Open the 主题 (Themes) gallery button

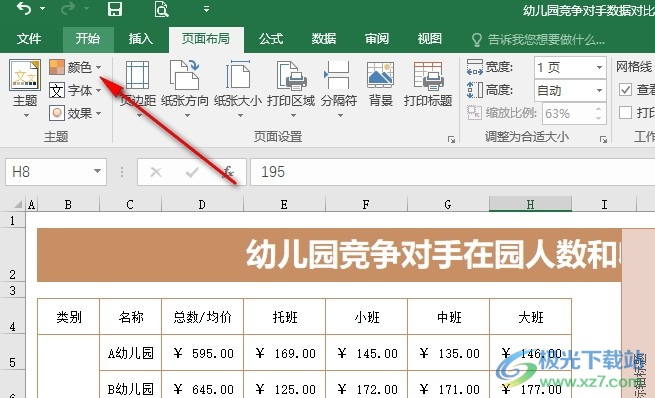[x=25, y=89]
